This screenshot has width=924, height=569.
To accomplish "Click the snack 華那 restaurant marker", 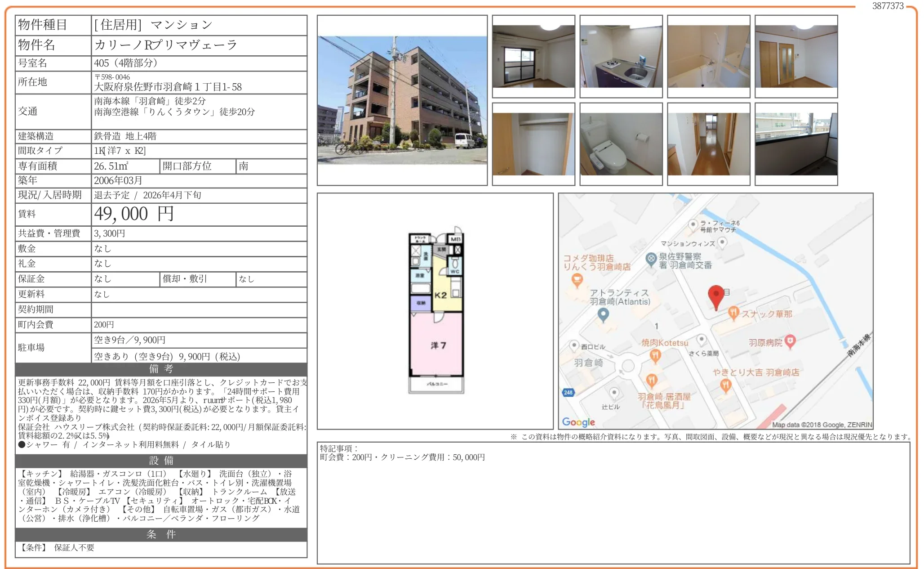I will coord(733,313).
